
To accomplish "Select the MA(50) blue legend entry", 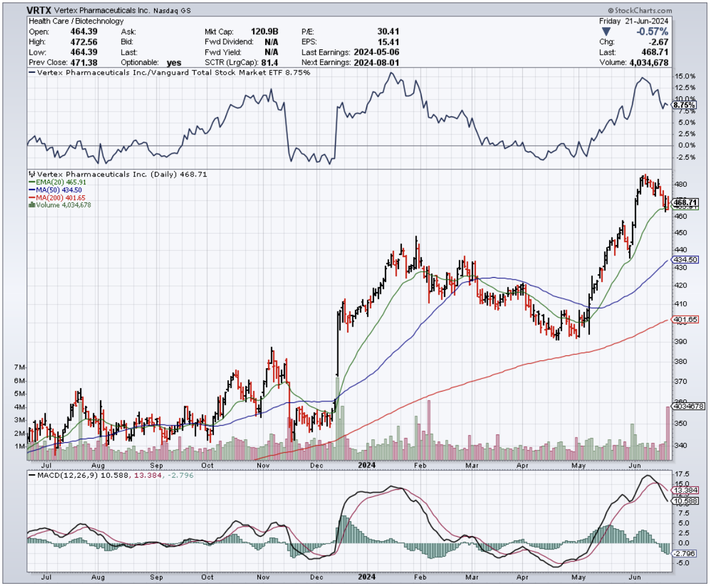I will point(52,190).
